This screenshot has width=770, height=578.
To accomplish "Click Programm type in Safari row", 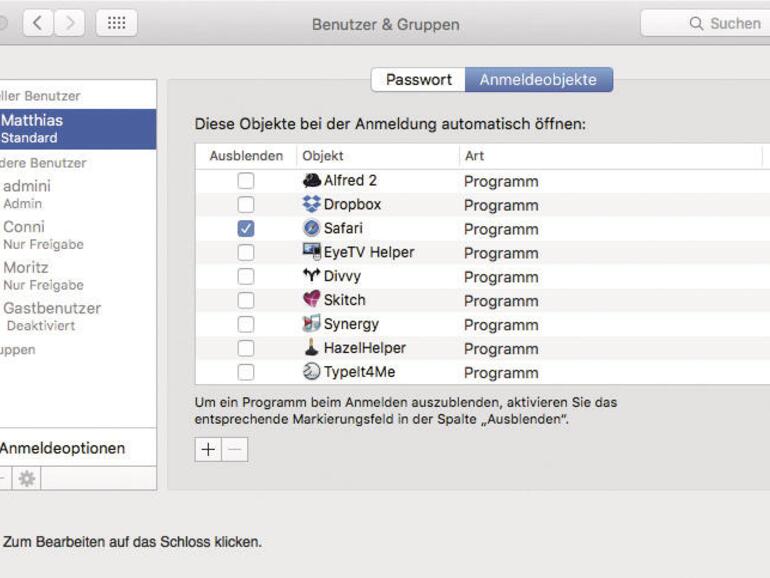I will [x=501, y=229].
